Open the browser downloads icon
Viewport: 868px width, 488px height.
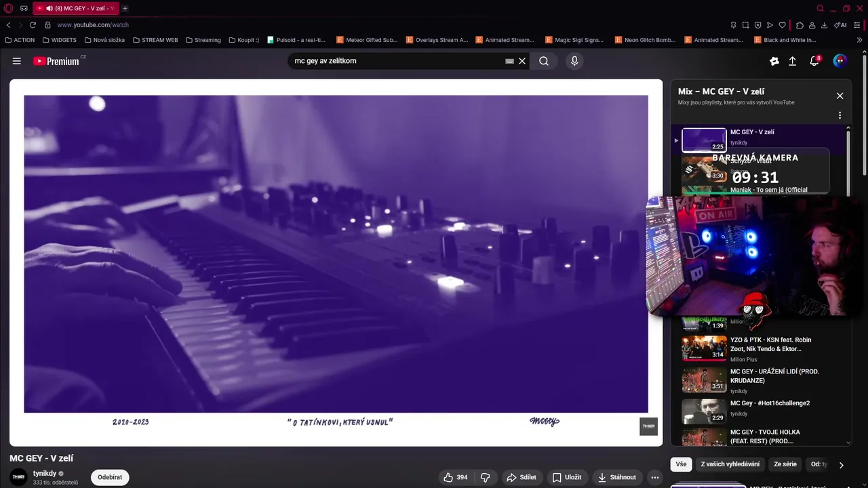pyautogui.click(x=824, y=25)
